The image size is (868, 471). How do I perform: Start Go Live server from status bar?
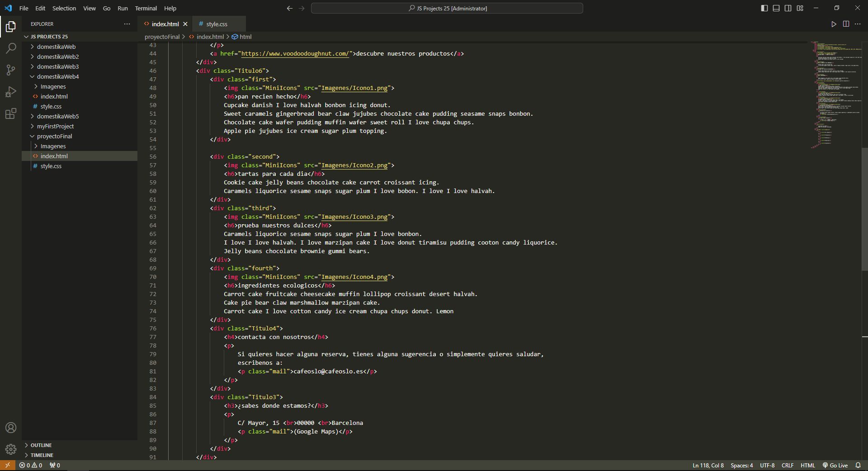[835, 465]
